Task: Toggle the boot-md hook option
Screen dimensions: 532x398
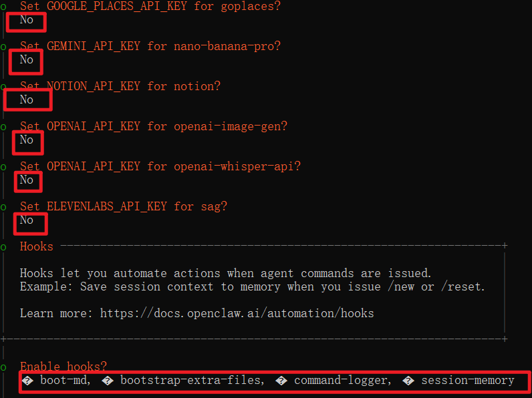Action: [56, 381]
